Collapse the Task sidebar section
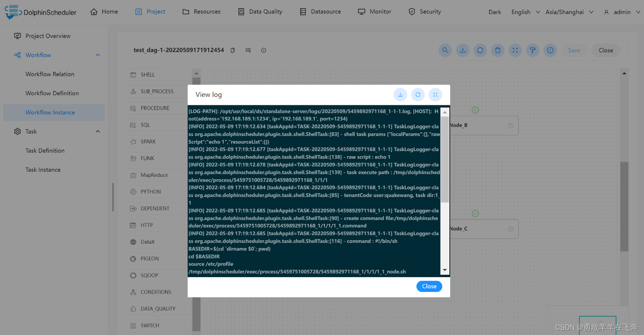 point(98,131)
